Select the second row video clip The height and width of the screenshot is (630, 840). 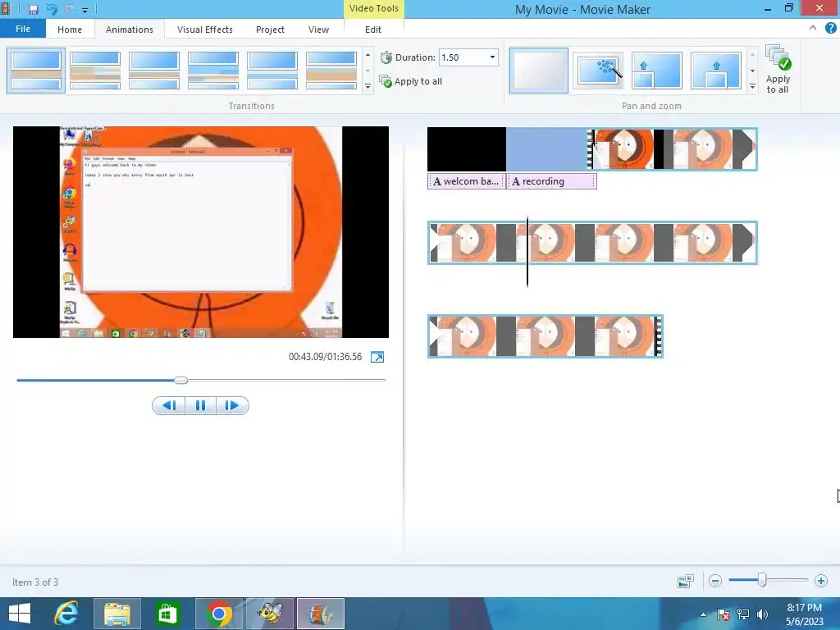coord(592,243)
